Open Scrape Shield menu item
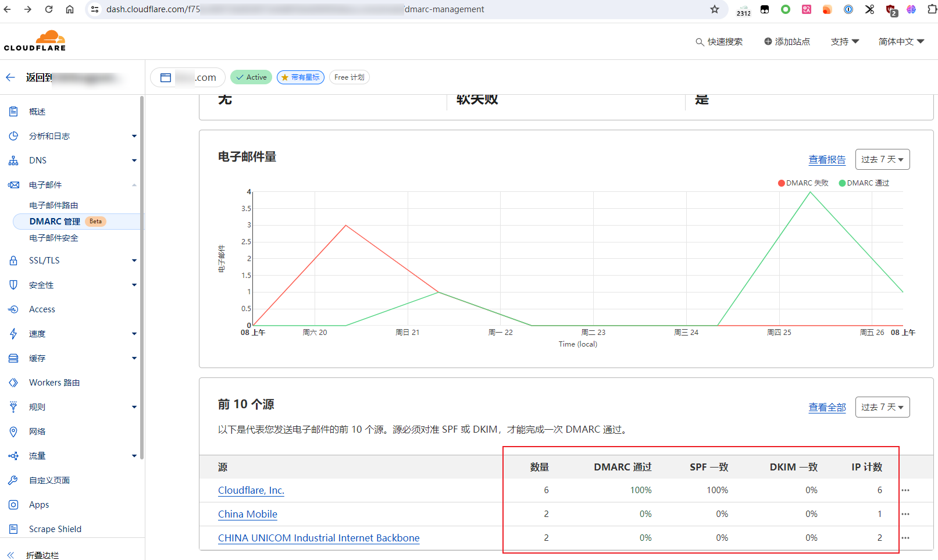 tap(55, 529)
